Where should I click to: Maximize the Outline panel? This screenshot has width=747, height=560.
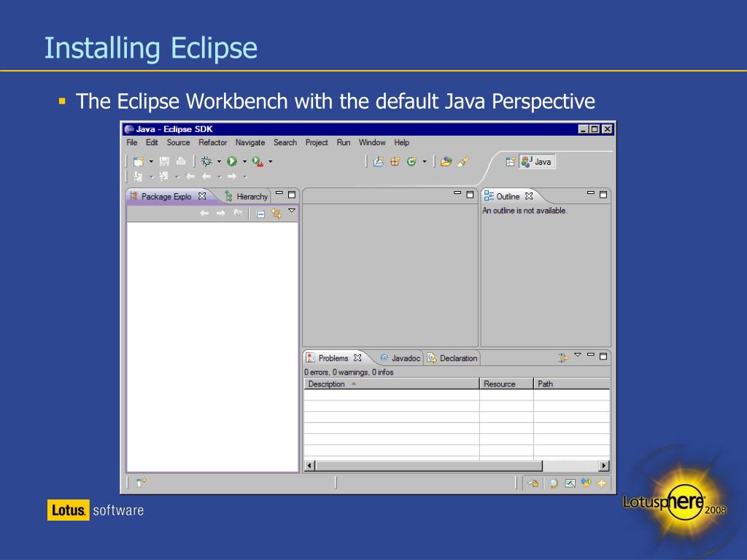click(603, 194)
